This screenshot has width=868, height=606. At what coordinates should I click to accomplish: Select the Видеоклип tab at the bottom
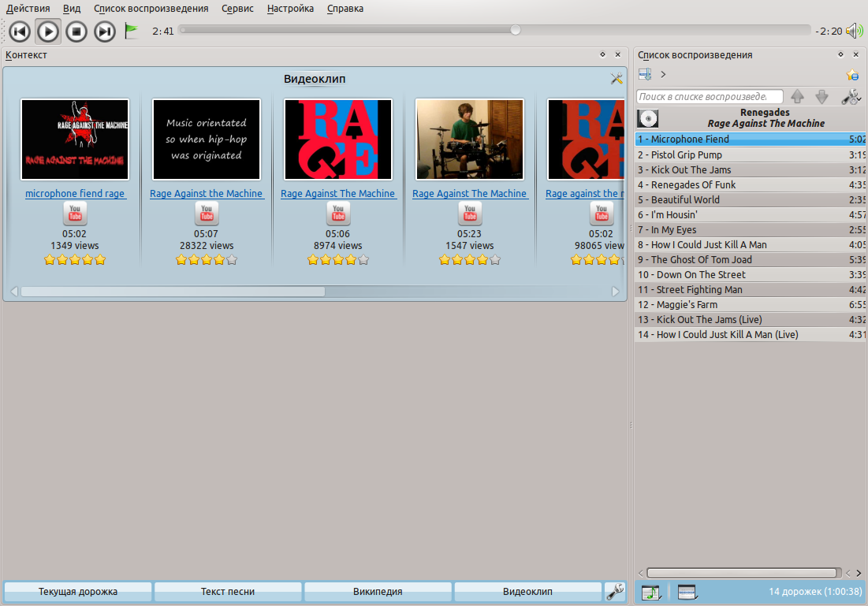click(527, 592)
